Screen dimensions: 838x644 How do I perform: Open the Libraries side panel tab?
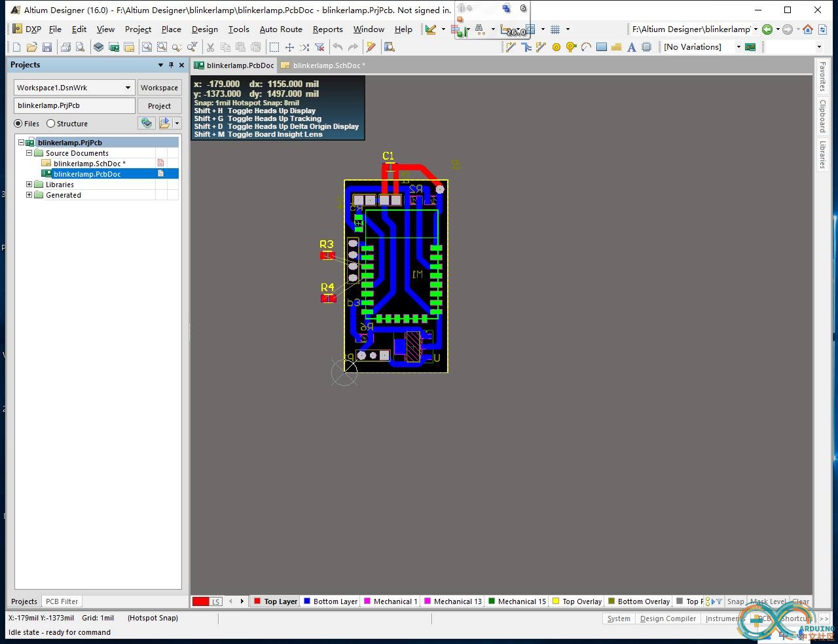coord(822,154)
